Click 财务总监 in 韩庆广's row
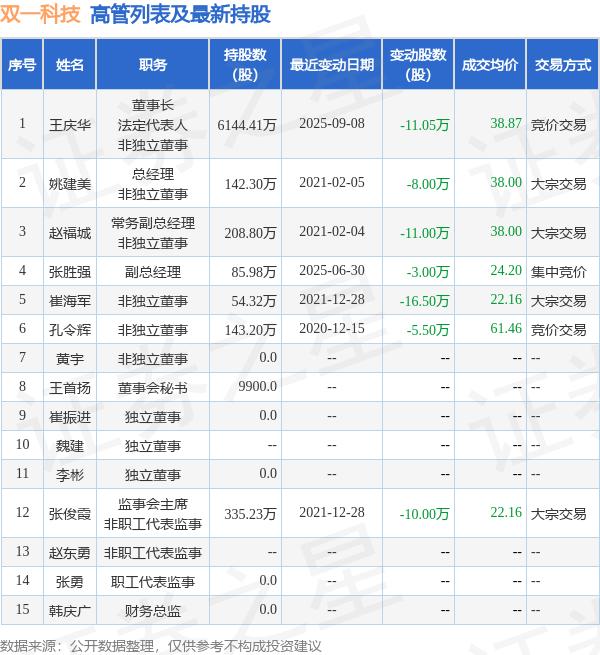 click(x=153, y=611)
